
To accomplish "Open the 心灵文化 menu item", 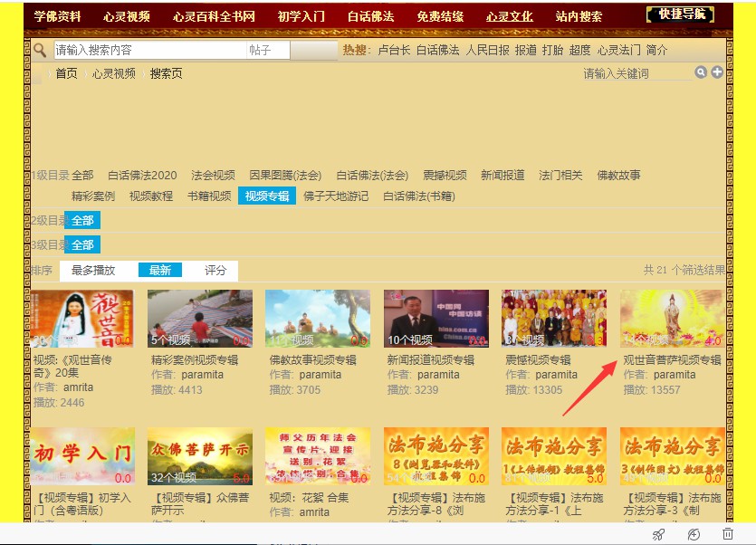I will pos(510,16).
